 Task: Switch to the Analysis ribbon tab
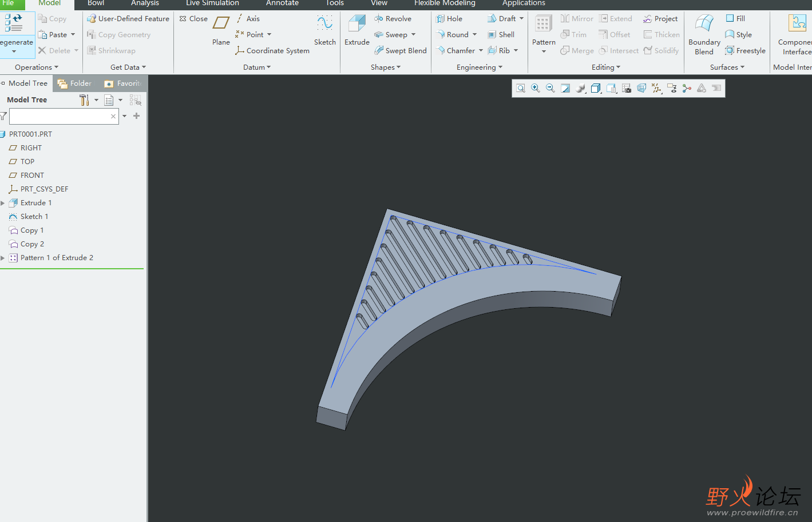145,3
